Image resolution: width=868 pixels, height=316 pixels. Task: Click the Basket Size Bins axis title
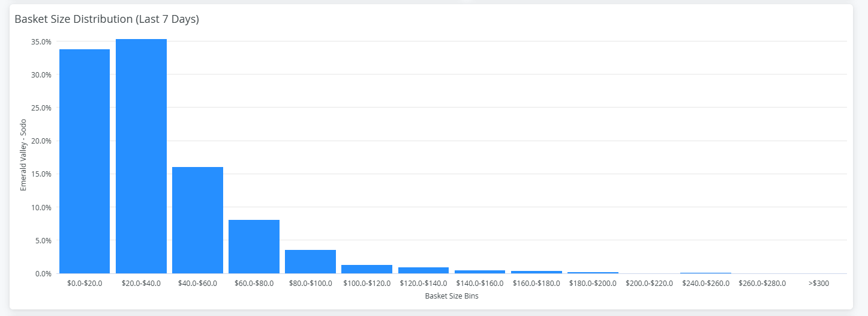click(x=452, y=296)
